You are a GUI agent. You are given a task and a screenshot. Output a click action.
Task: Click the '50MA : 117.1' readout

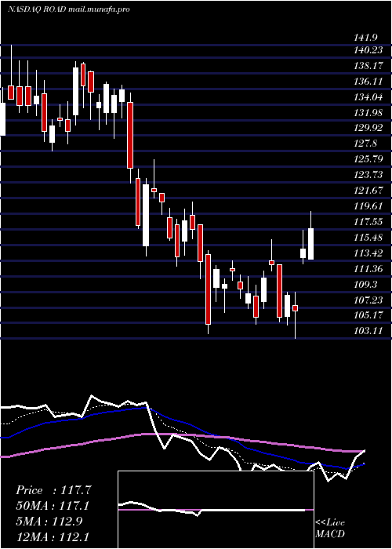(x=53, y=506)
